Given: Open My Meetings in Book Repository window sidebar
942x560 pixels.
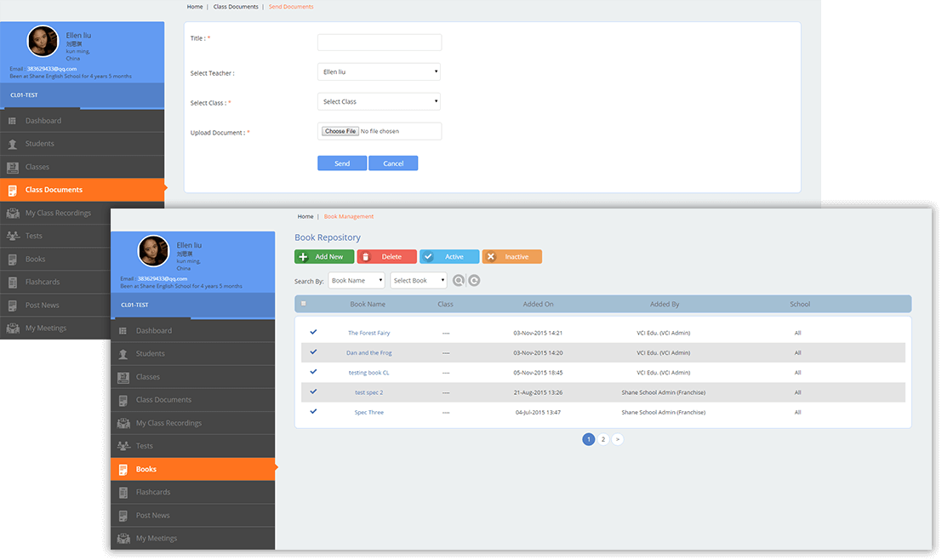Looking at the screenshot, I should click(193, 539).
